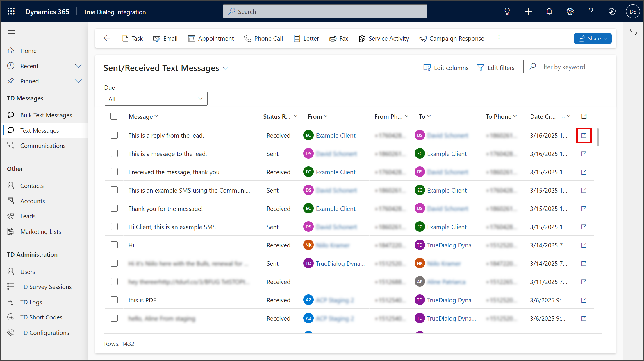Viewport: 644px width, 361px height.
Task: Click the grid's vertical scrollbar thumb
Action: (598, 137)
